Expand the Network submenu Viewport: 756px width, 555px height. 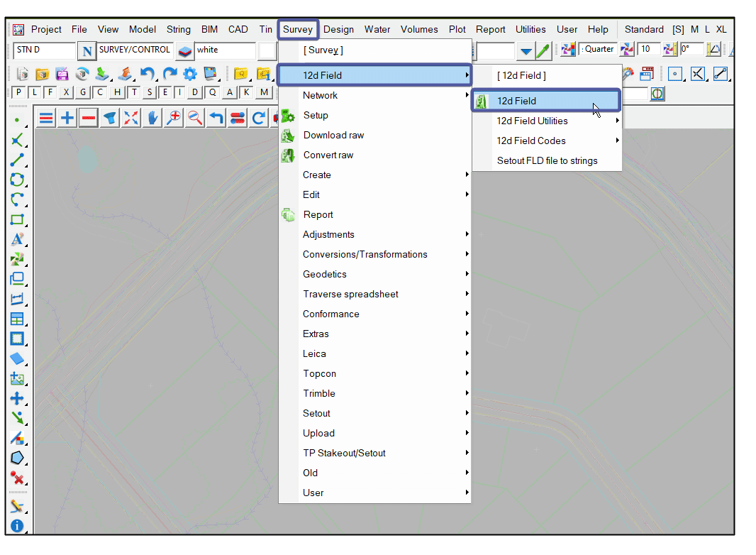point(374,96)
